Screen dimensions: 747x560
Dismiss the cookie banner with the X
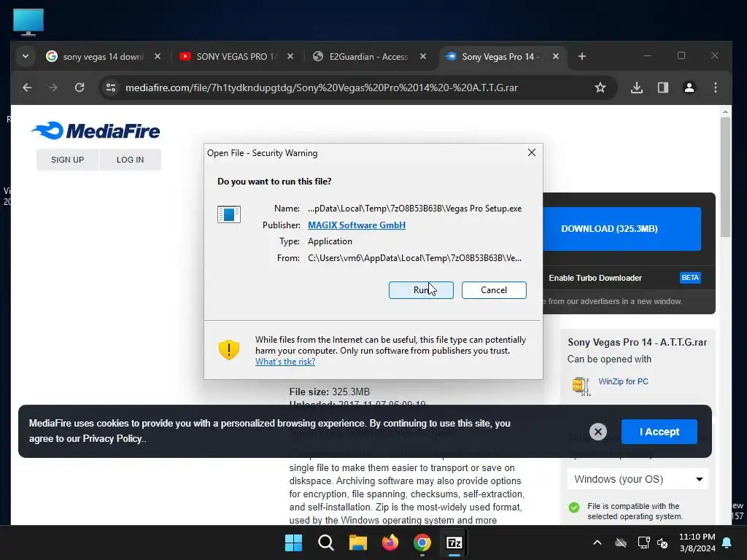(598, 432)
